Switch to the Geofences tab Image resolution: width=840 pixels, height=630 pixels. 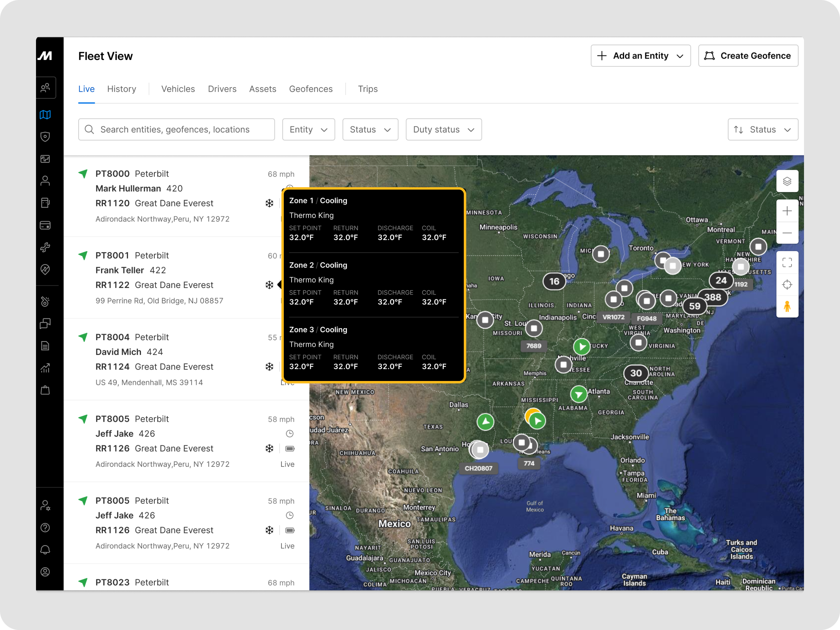(310, 89)
